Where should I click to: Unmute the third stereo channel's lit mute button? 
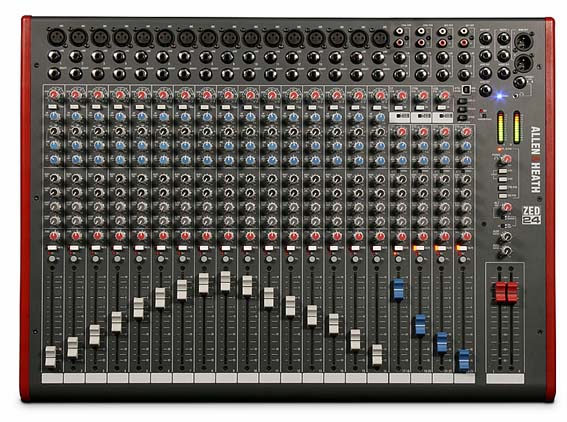[x=440, y=248]
